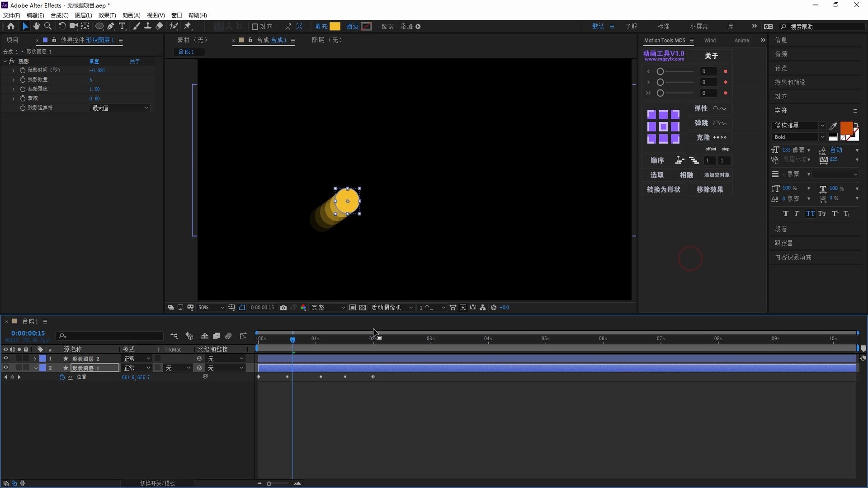
Task: Select the Clone Stamp tool
Action: coord(148,26)
